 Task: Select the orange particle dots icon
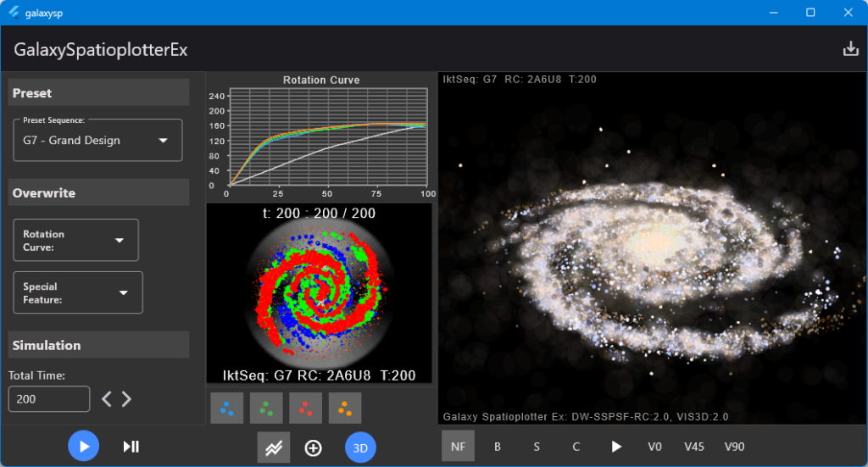pyautogui.click(x=345, y=409)
